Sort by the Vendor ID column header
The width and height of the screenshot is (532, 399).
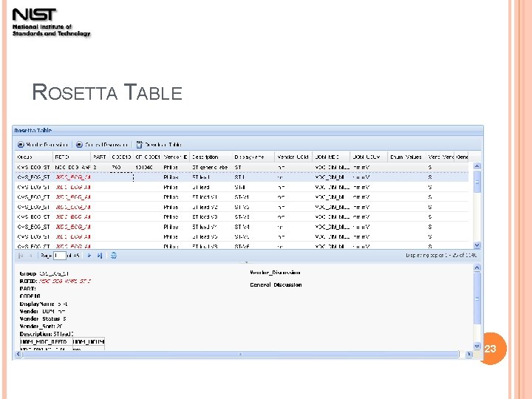point(175,157)
